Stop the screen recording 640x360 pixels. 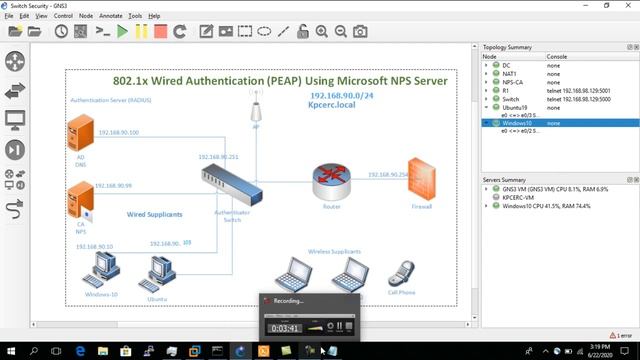pos(349,327)
